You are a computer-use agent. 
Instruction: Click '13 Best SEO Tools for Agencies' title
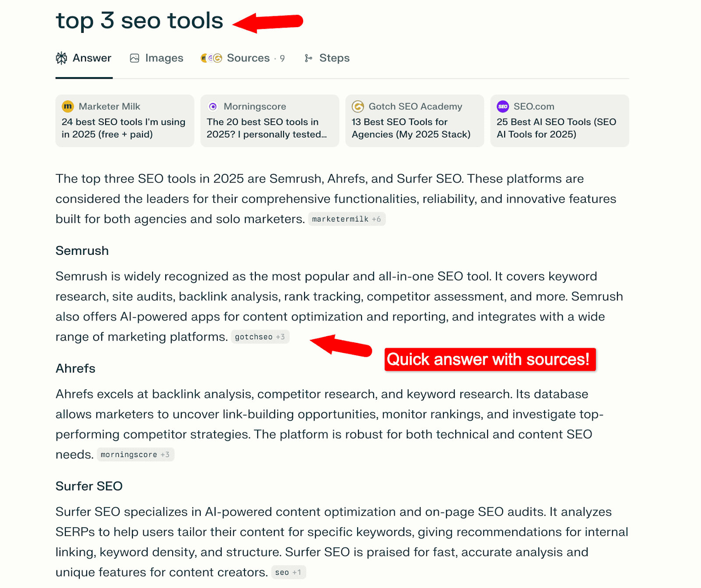click(411, 128)
